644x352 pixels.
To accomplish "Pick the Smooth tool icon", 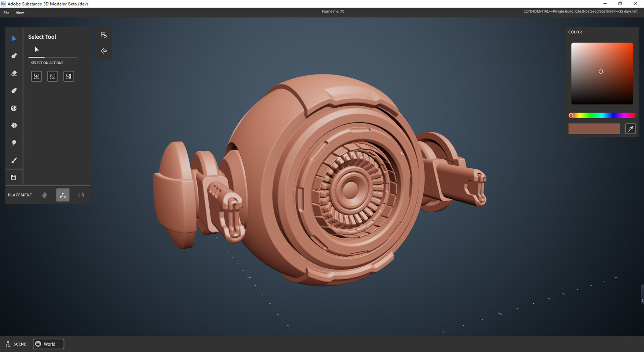I will pos(14,91).
